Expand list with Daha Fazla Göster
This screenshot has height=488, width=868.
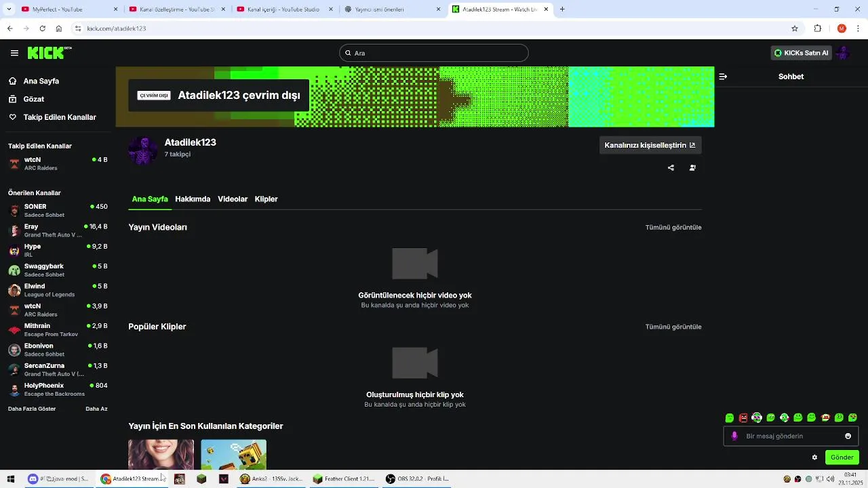coord(32,409)
